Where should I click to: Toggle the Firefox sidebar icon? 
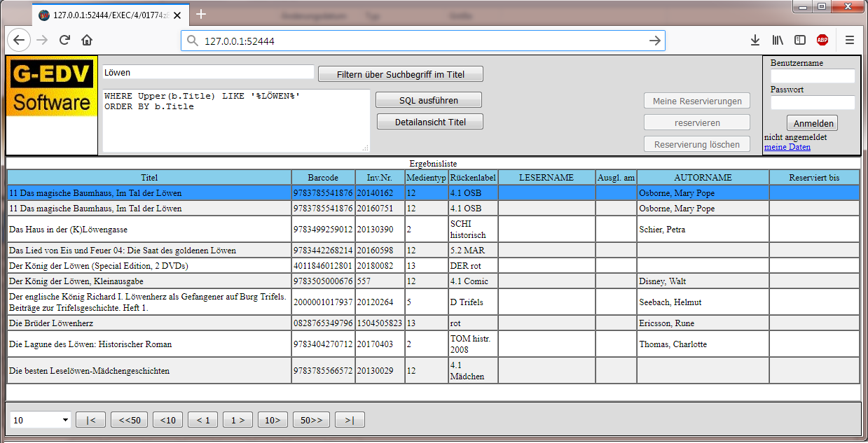click(800, 41)
